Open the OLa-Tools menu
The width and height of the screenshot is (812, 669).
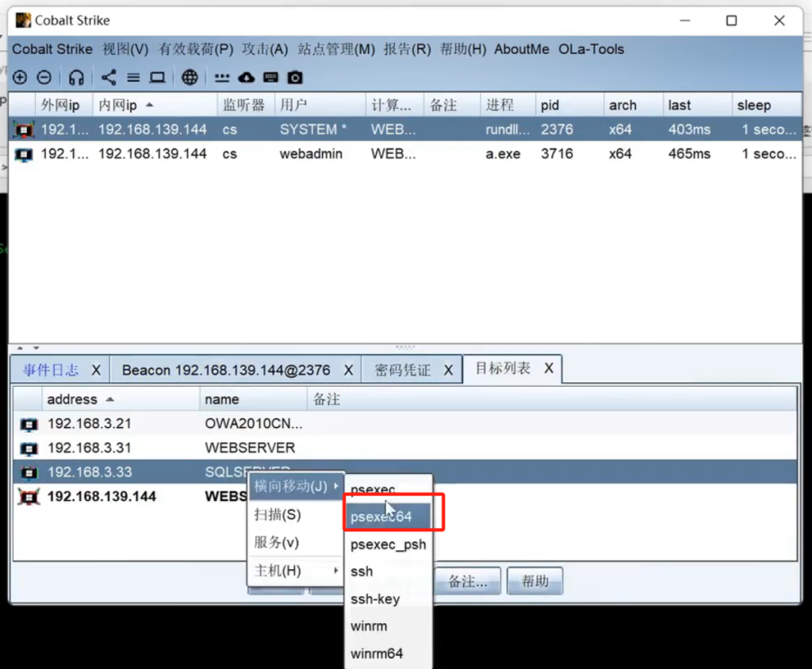click(x=591, y=49)
